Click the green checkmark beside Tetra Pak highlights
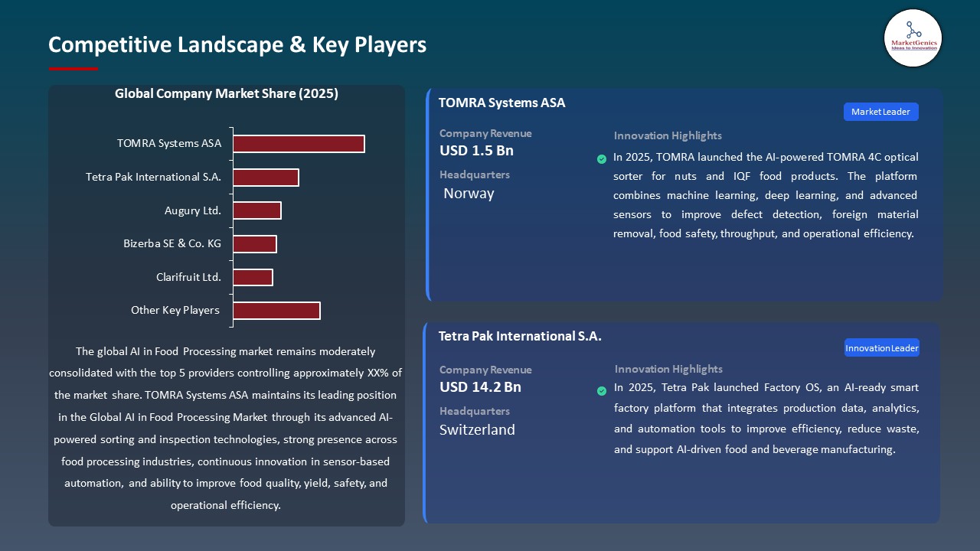This screenshot has height=551, width=980. [602, 391]
